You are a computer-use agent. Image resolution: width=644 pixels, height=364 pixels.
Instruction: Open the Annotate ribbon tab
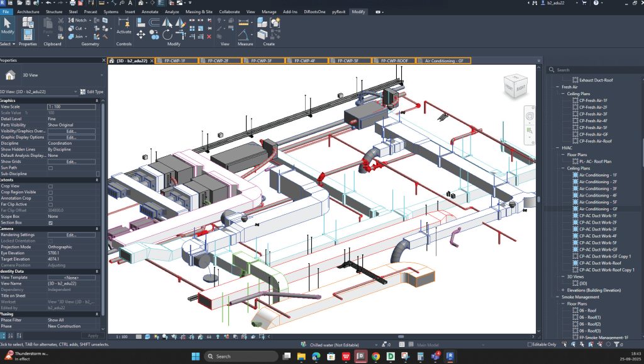point(150,11)
